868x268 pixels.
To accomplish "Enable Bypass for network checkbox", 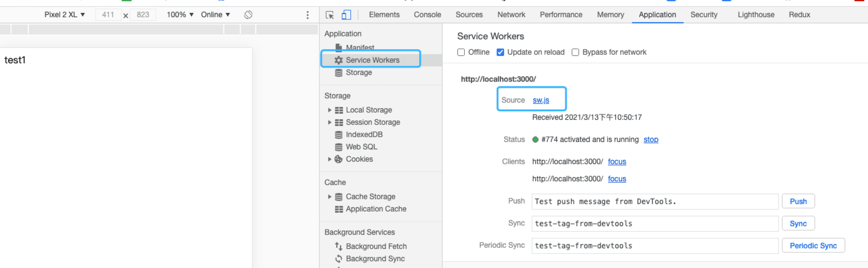I will coord(575,52).
